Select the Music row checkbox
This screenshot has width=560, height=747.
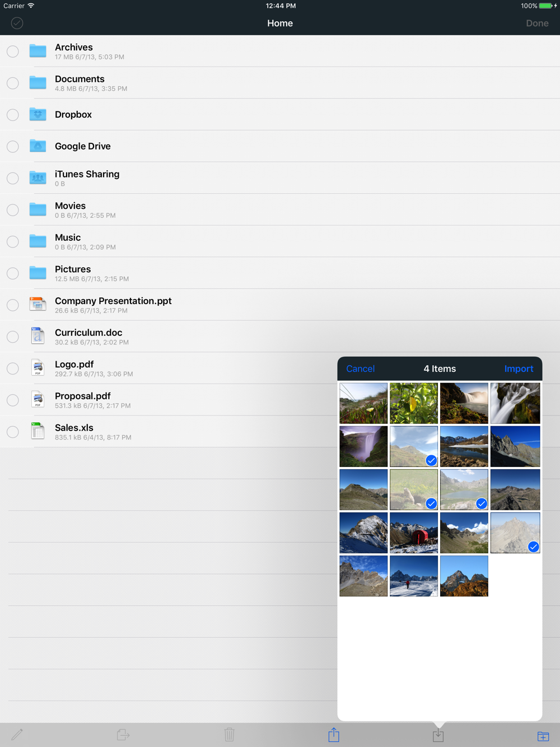point(13,241)
